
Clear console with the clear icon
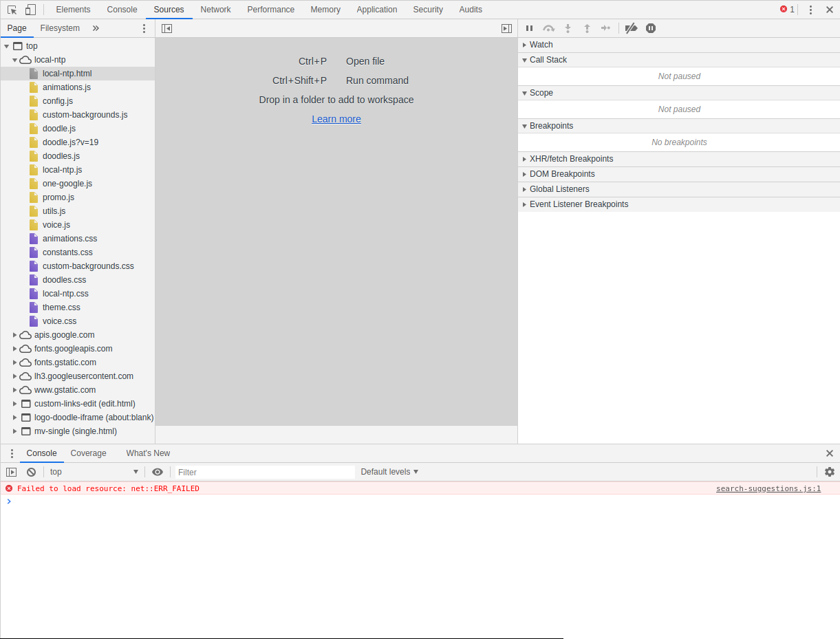(x=31, y=472)
